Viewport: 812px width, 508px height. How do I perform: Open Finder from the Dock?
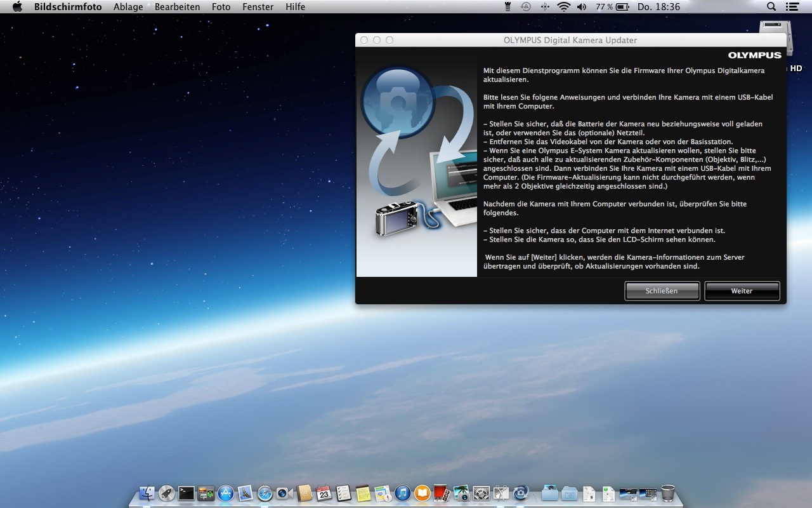[x=147, y=493]
